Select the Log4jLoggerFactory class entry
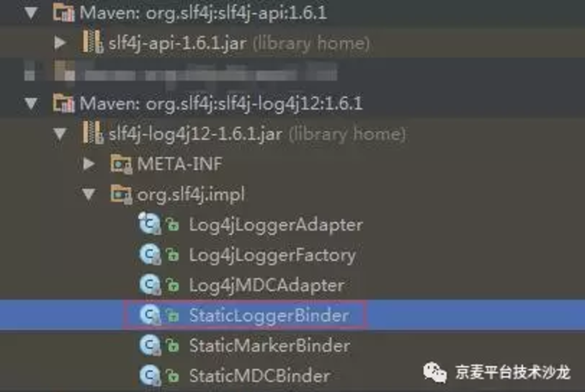The height and width of the screenshot is (392, 585). (x=272, y=255)
